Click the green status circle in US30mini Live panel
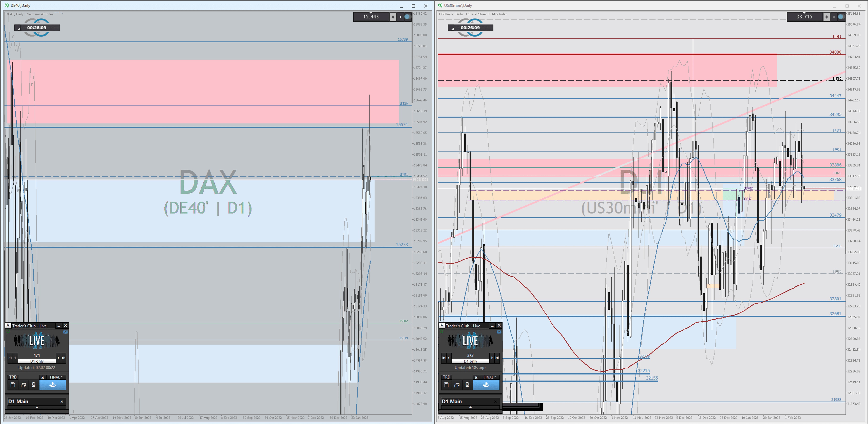868x424 pixels. pyautogui.click(x=441, y=332)
